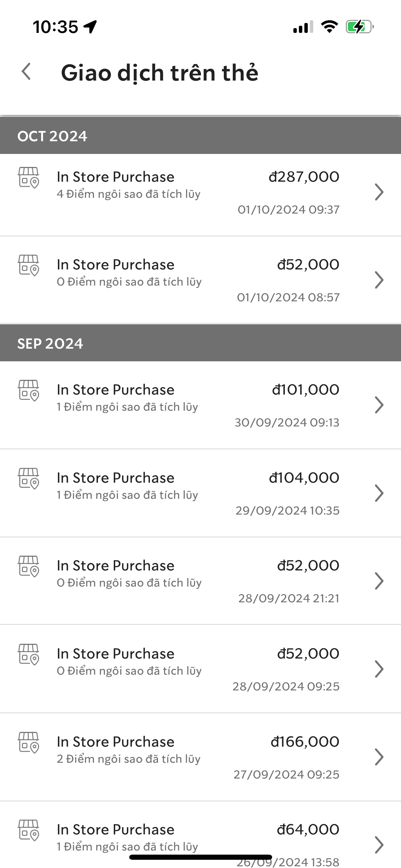This screenshot has height=868, width=401.
Task: Tap store icon of đ64,000 purchase
Action: [28, 830]
